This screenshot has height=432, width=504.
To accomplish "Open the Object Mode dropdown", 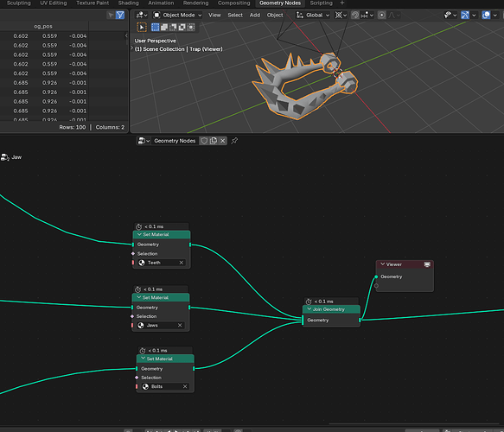I will (x=177, y=15).
